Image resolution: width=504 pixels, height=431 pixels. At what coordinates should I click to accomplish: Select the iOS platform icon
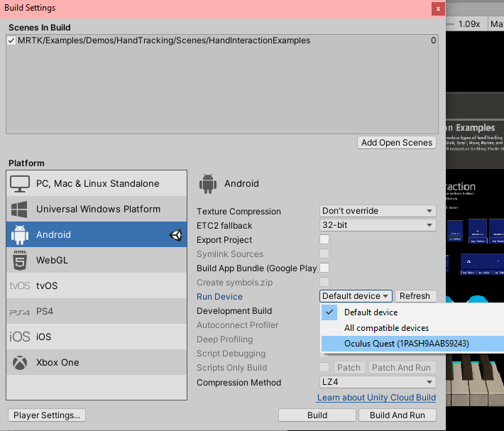coord(19,337)
